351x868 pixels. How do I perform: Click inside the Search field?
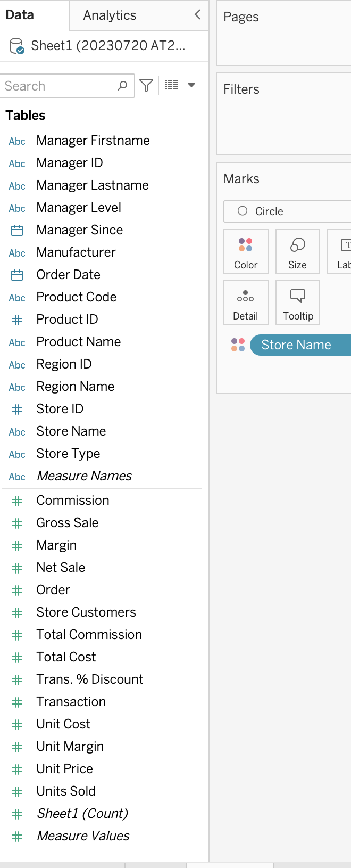(59, 86)
